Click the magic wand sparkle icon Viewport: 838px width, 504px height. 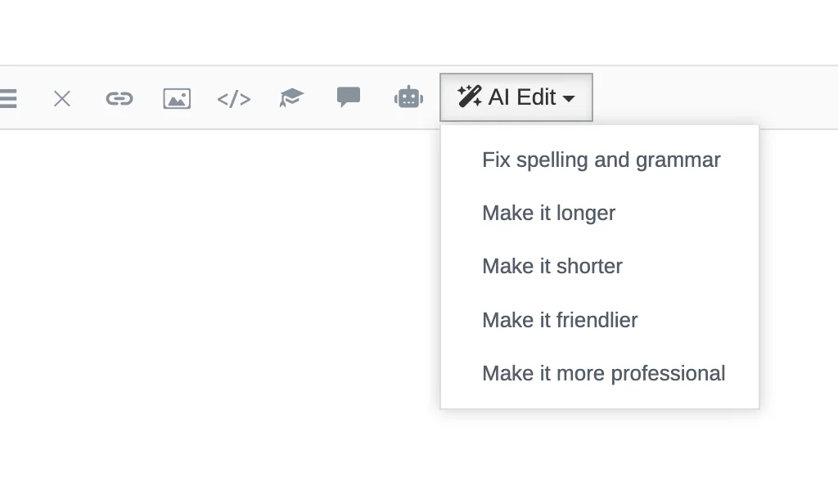coord(470,97)
